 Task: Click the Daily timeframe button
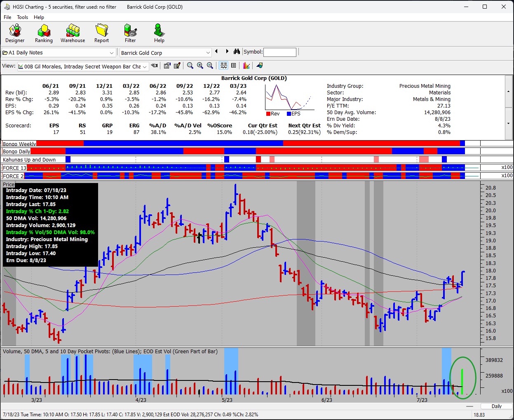coord(497,406)
